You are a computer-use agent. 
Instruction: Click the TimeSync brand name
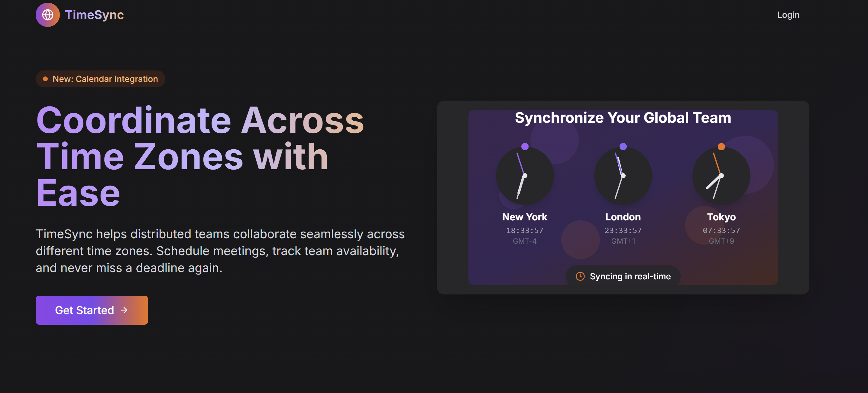[x=94, y=15]
